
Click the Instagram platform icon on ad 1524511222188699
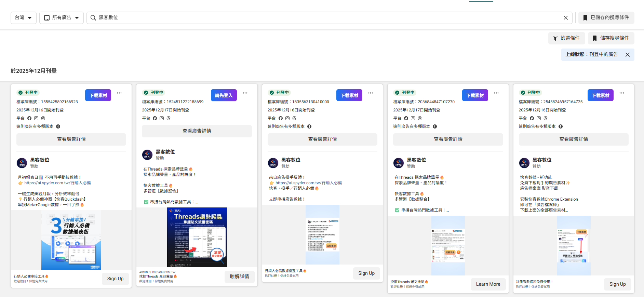tap(162, 118)
